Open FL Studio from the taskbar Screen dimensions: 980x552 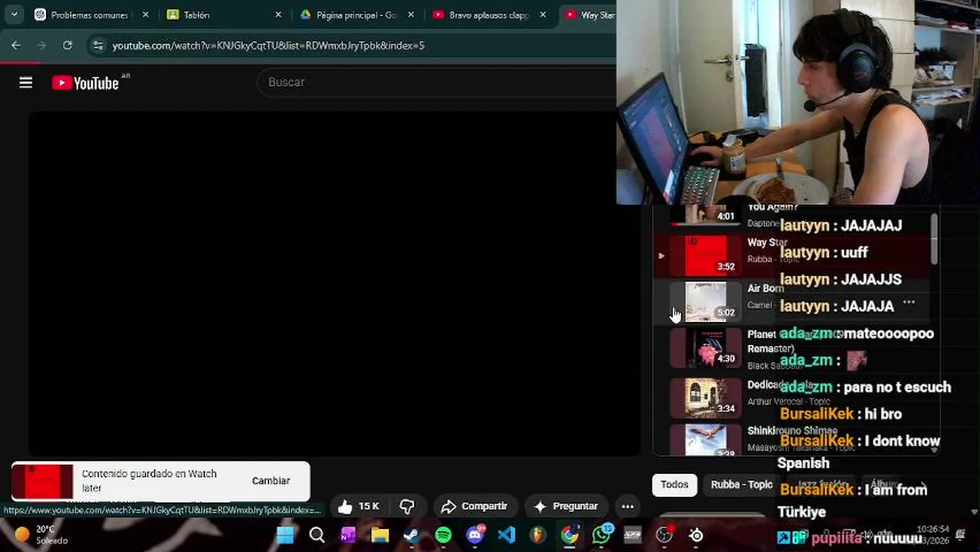[538, 534]
